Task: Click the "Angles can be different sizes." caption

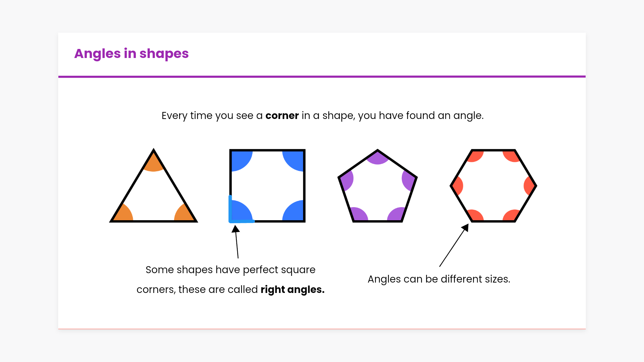Action: (x=439, y=279)
